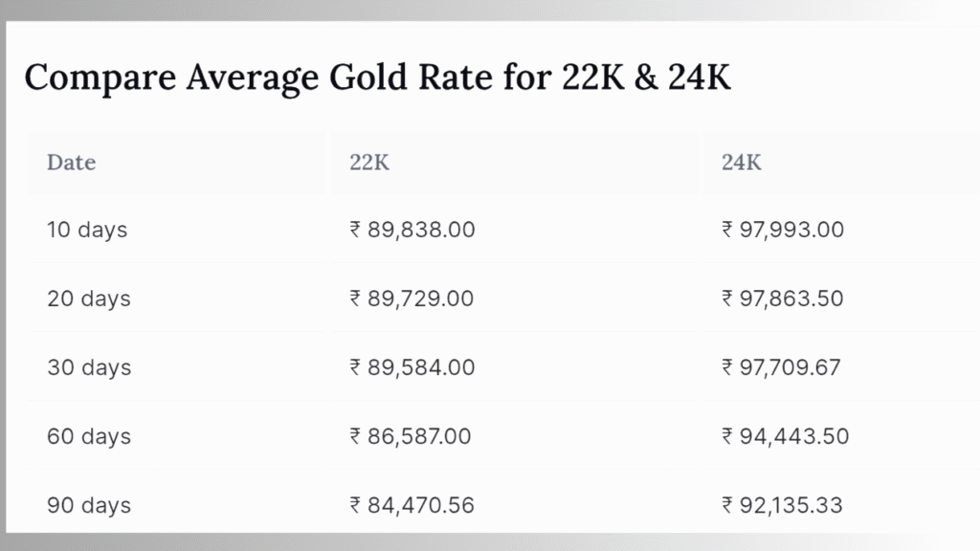Select 22K value ₹ 89,584.00
Screen dimensions: 980x551
point(412,367)
